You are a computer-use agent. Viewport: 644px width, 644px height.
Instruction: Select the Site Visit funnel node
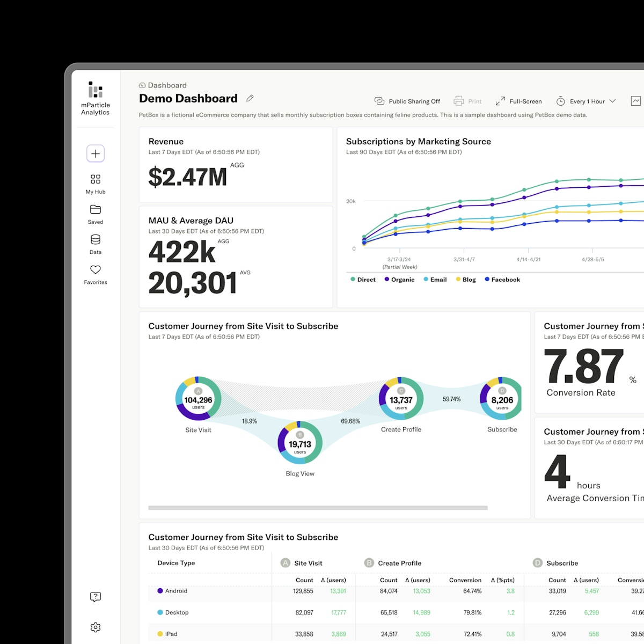(198, 399)
